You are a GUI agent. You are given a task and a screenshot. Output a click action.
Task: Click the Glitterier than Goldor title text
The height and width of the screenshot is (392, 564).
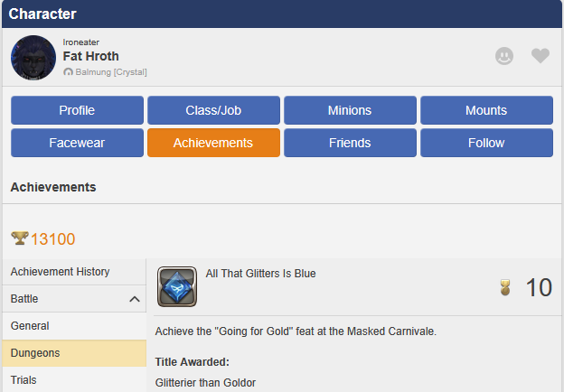[205, 383]
